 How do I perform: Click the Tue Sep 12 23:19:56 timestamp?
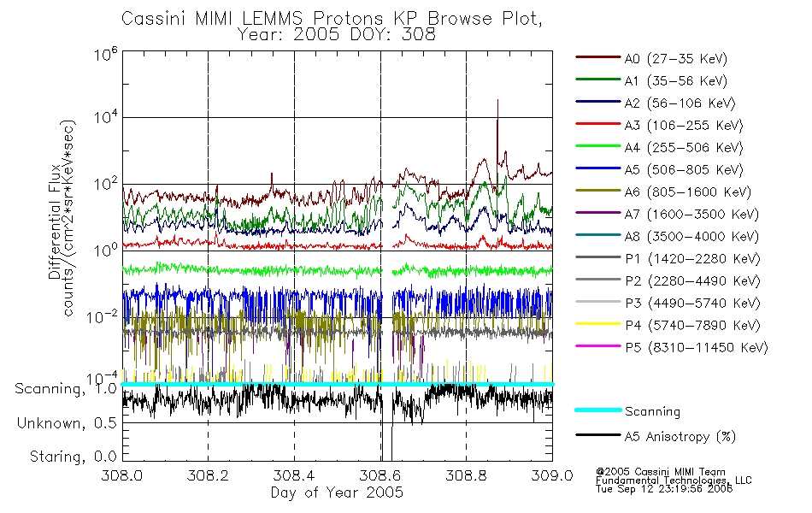click(664, 489)
